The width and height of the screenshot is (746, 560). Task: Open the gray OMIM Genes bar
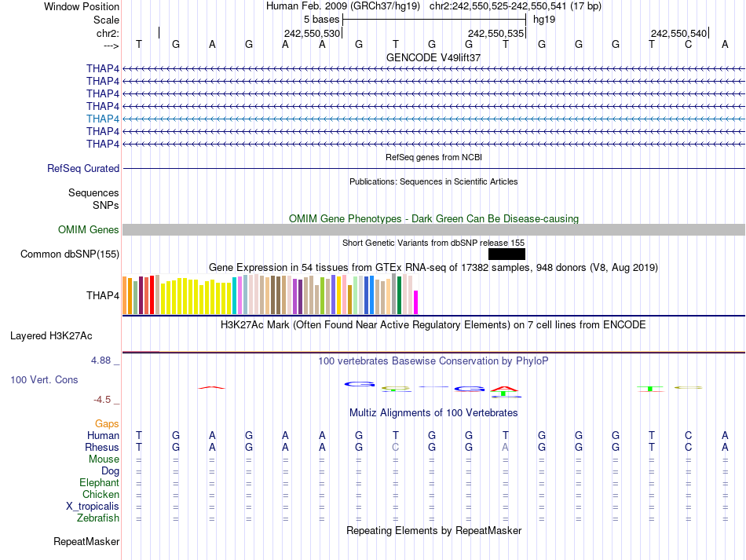[433, 230]
